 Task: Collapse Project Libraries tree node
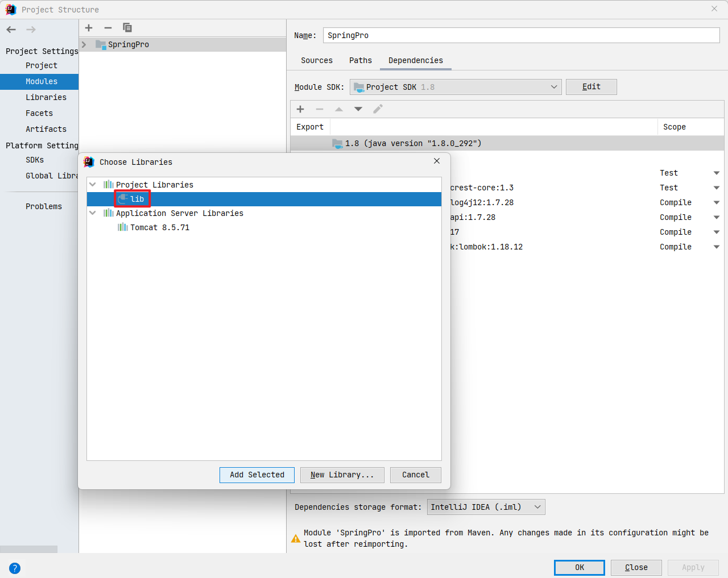click(93, 185)
